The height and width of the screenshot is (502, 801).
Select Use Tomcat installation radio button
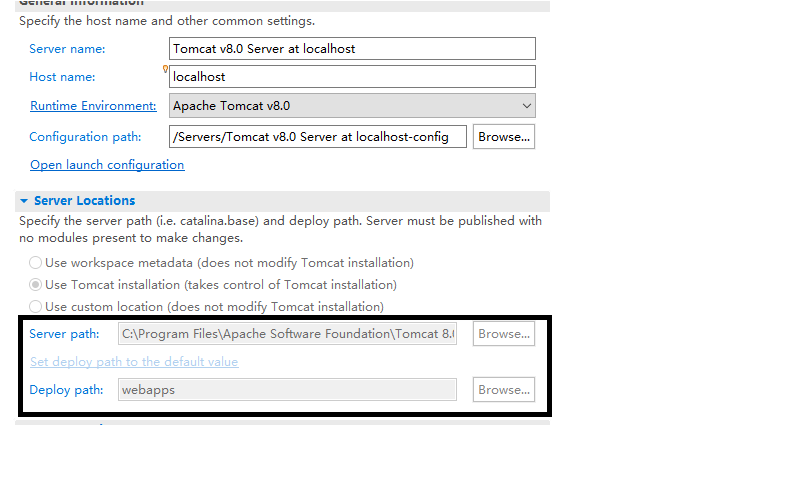tap(35, 284)
